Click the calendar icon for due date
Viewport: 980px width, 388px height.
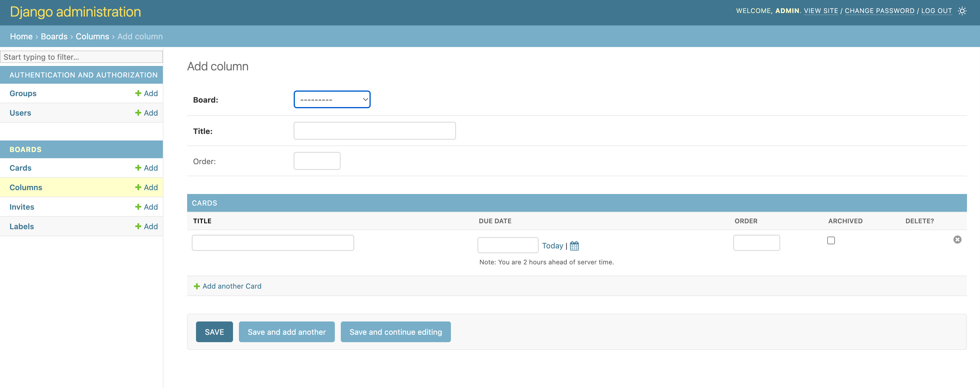click(x=574, y=245)
